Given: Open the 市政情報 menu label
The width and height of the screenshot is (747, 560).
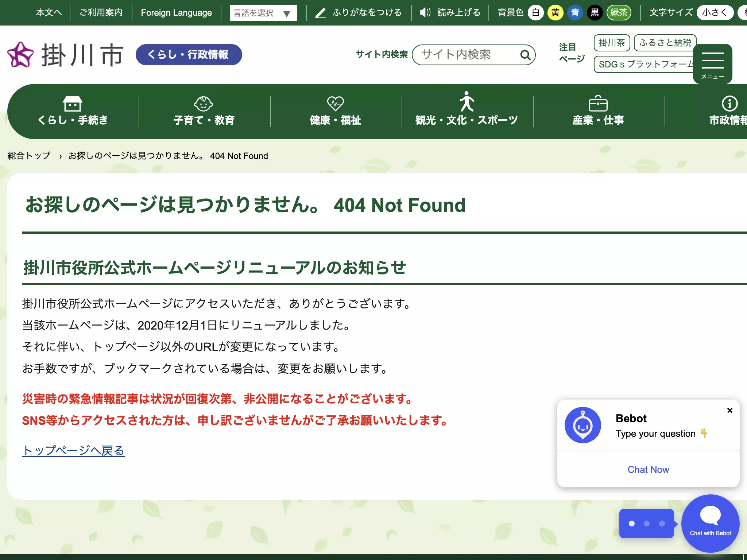Looking at the screenshot, I should pyautogui.click(x=728, y=120).
